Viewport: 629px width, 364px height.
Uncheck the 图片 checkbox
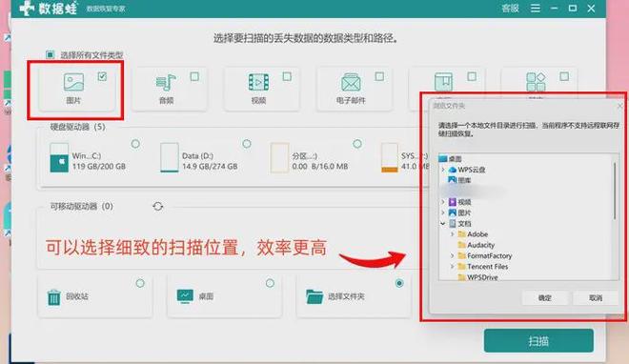pyautogui.click(x=102, y=76)
